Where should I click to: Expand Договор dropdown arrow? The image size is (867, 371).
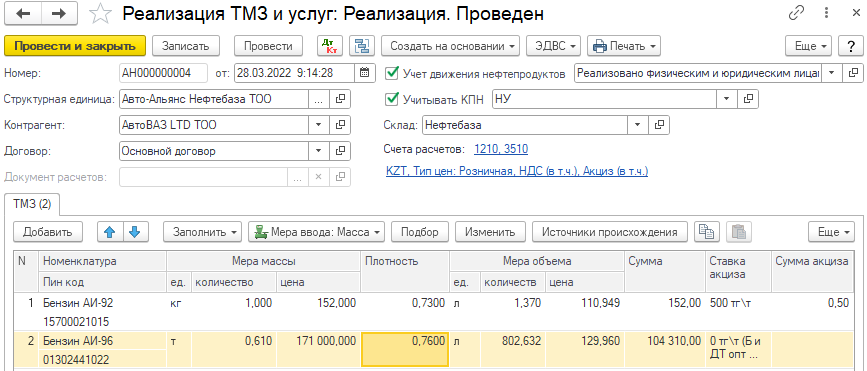coord(319,150)
